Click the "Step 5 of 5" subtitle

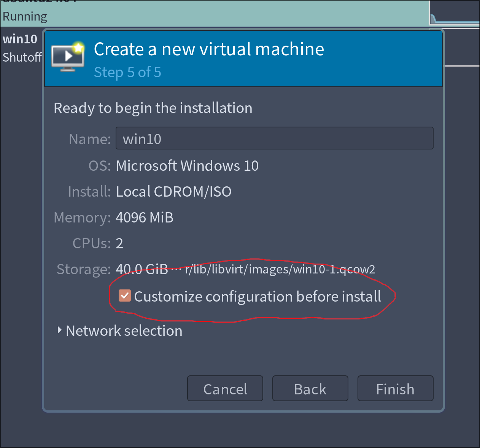127,72
